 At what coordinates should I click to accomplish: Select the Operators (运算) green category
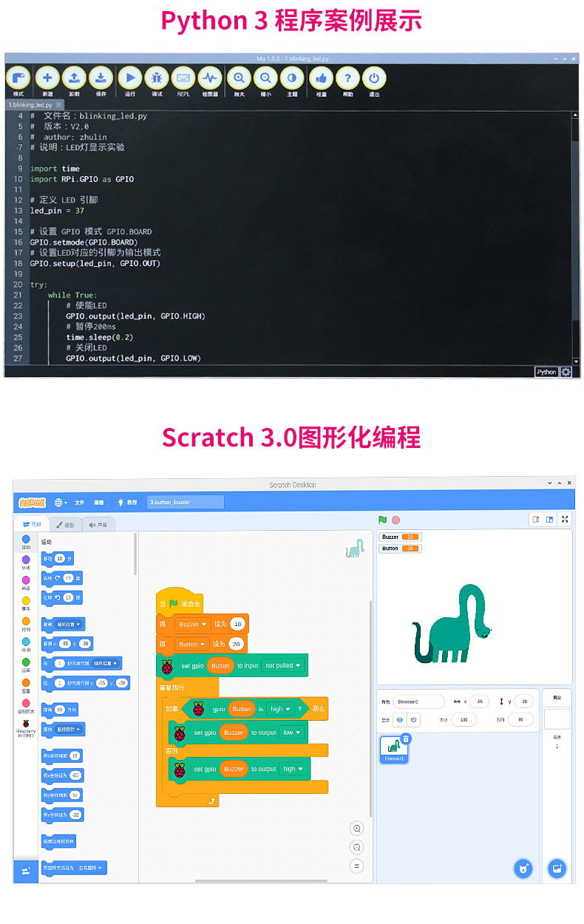coord(26,665)
